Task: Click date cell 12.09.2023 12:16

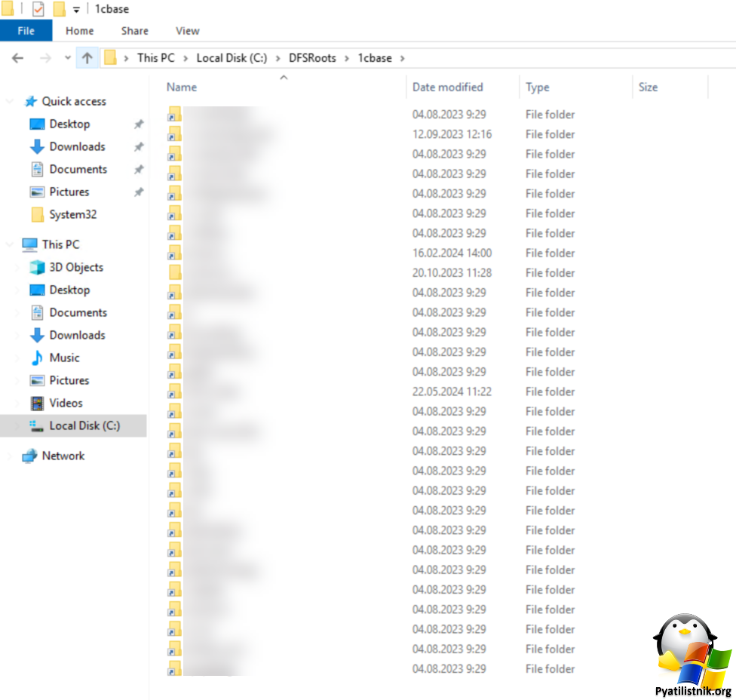Action: tap(452, 134)
